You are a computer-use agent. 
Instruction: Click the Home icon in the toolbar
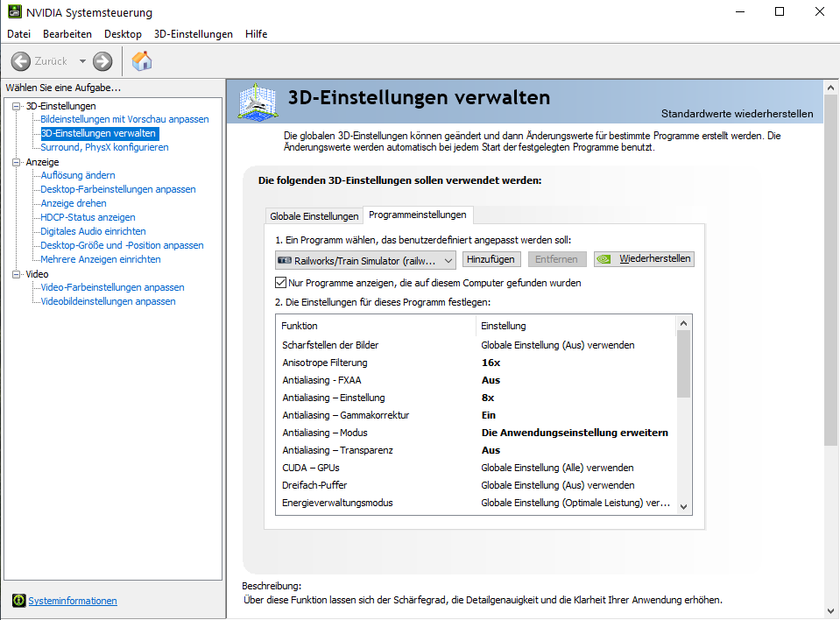coord(142,61)
